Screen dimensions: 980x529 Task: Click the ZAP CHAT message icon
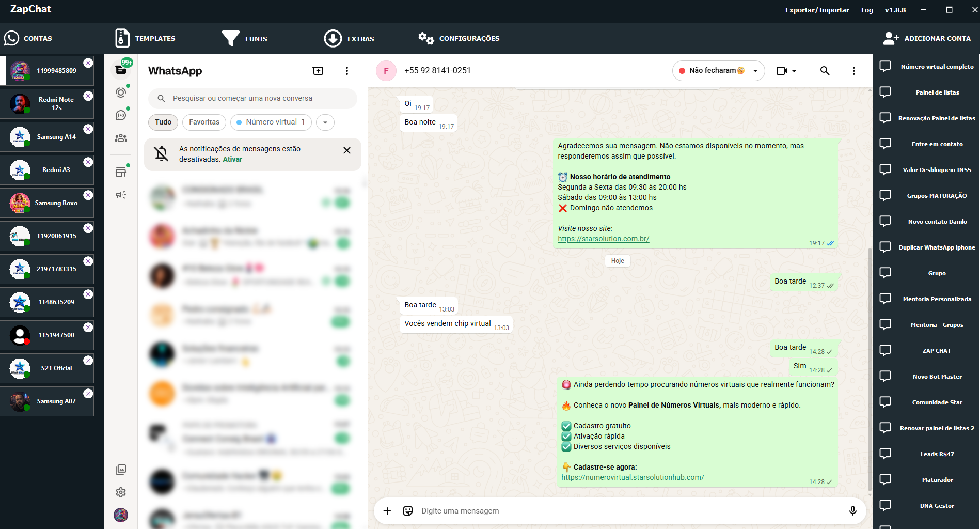tap(886, 350)
